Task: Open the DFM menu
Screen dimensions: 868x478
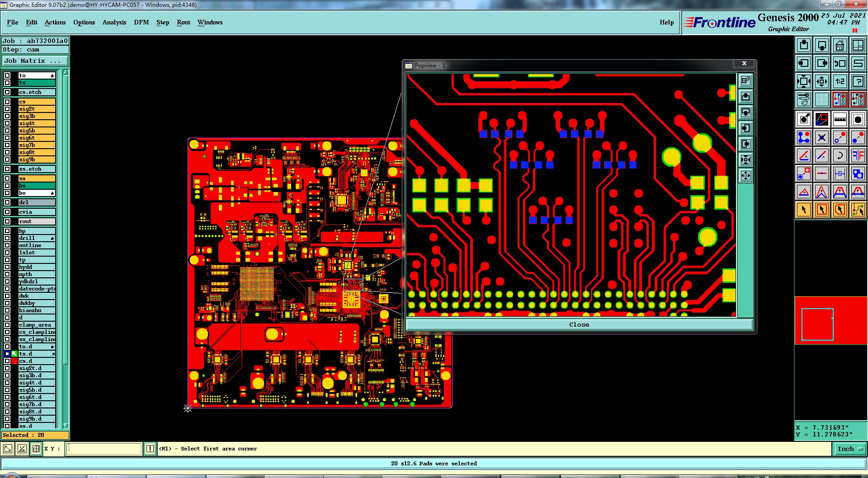Action: coord(142,22)
